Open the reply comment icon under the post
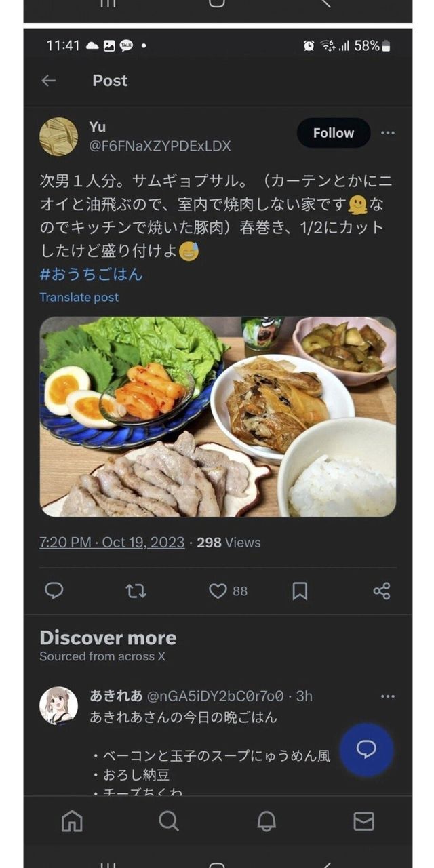 (54, 591)
